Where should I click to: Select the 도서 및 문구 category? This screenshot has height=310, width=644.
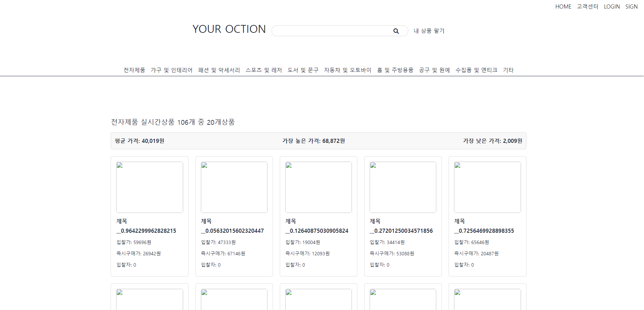(x=303, y=70)
